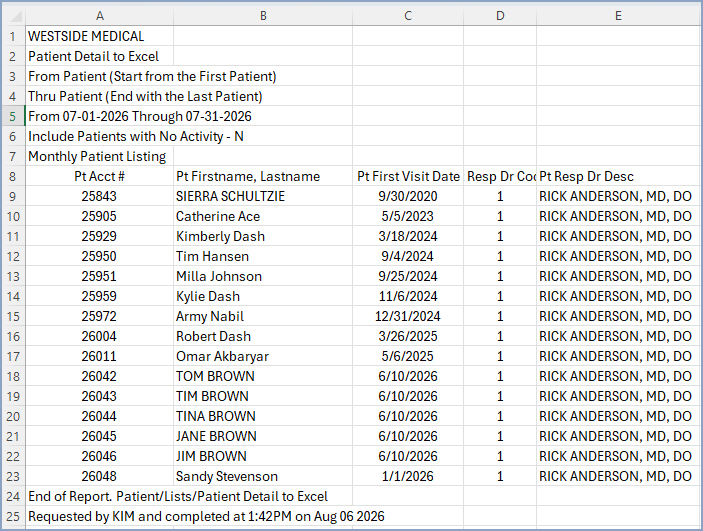Click RICK ANDERSON cell in Sandy Stevenson's row
The height and width of the screenshot is (531, 703).
(618, 476)
